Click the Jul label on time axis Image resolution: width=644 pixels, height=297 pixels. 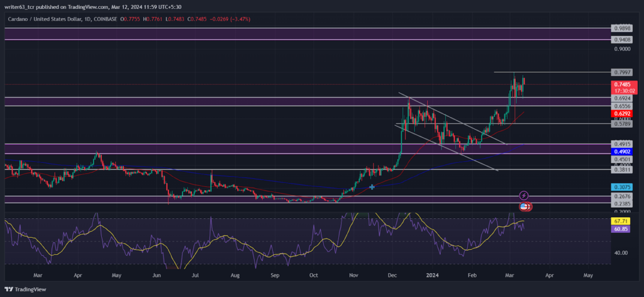coord(195,275)
